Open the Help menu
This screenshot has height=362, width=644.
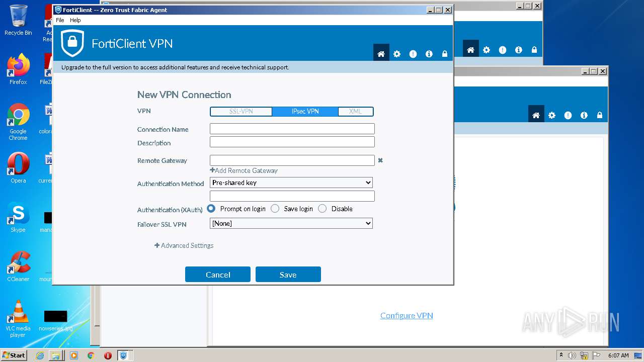75,20
